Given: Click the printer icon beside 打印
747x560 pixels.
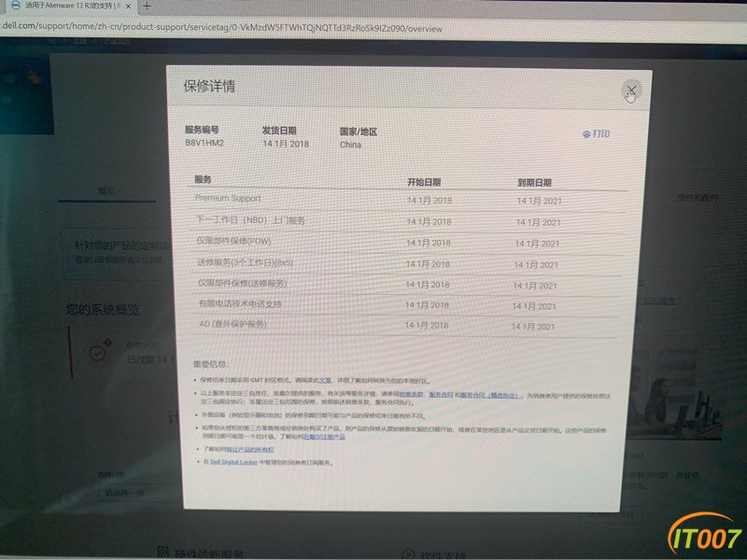Looking at the screenshot, I should 586,134.
